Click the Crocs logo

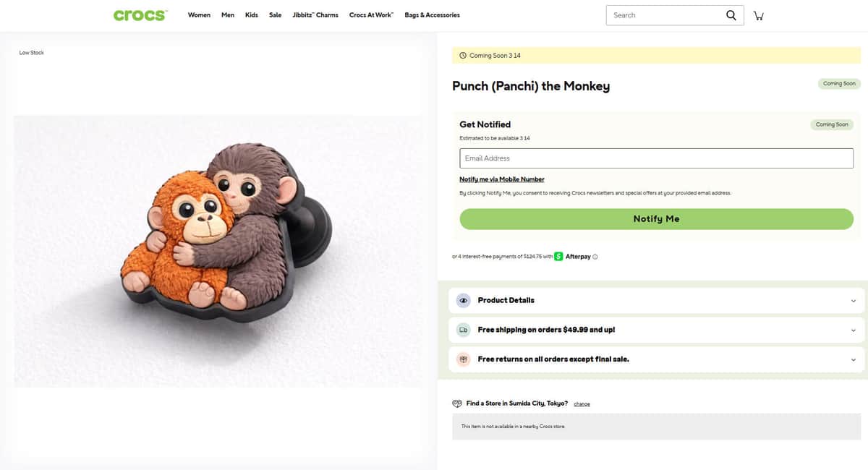(140, 15)
